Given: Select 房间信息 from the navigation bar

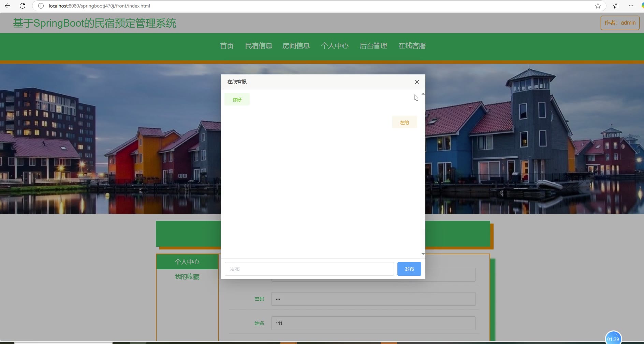Looking at the screenshot, I should tap(296, 46).
